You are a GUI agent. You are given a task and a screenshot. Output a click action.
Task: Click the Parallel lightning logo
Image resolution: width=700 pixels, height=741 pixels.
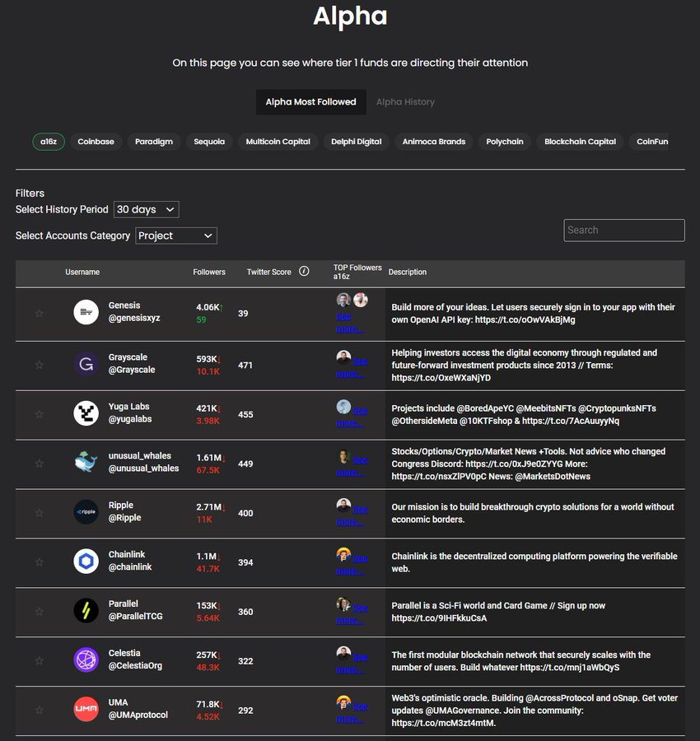click(86, 610)
